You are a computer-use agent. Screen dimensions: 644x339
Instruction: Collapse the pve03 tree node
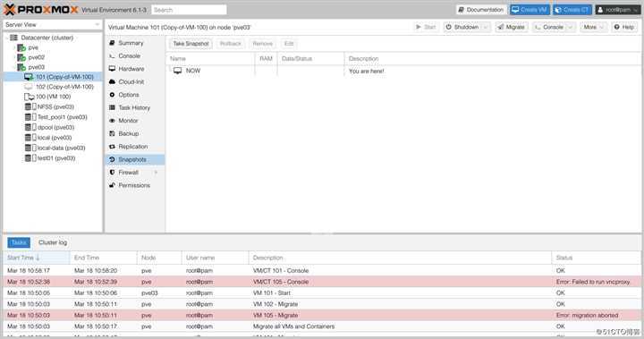click(14, 67)
